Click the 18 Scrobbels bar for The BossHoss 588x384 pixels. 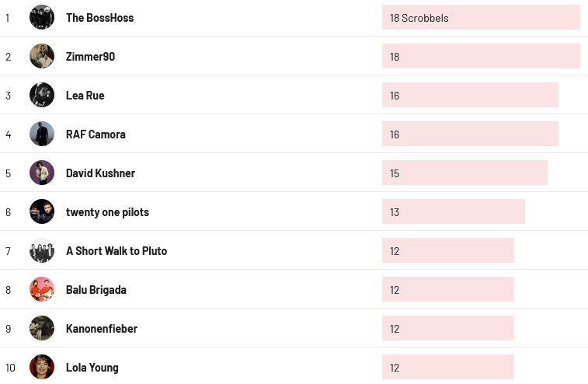(x=481, y=17)
